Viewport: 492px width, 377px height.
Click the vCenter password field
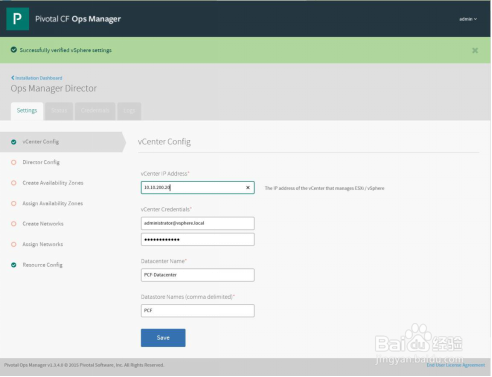coord(198,239)
